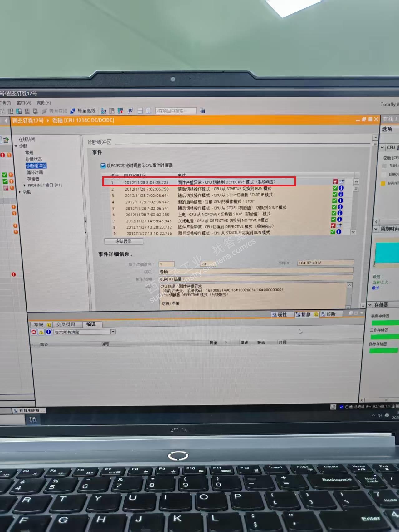Toggle PG/PC local time display checkbox
Viewport: 399px width, 532px height.
point(103,166)
